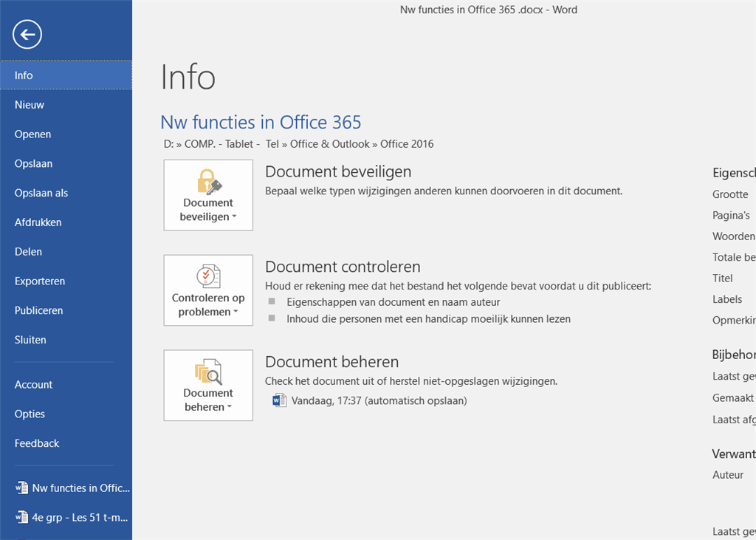The height and width of the screenshot is (540, 756).
Task: Click the Auteur label under related people
Action: tap(728, 475)
